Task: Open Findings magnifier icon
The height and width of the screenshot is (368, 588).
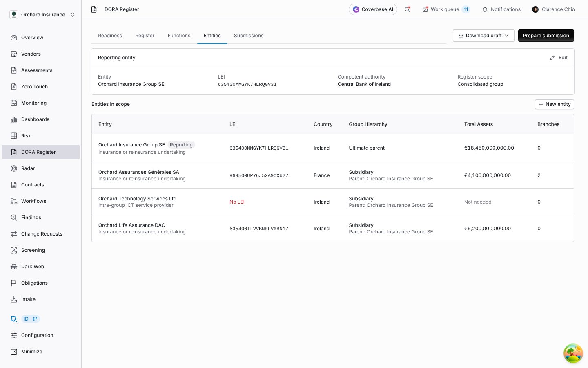Action: 14,218
